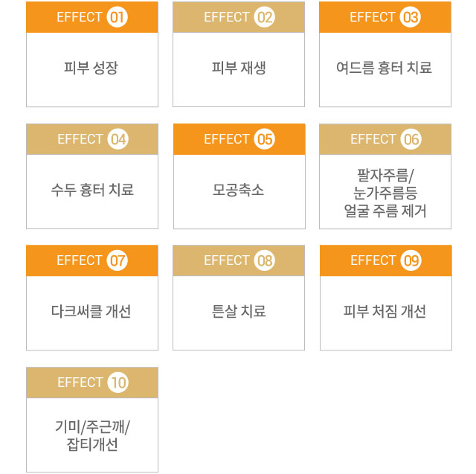Viewport: 476px width, 474px height.
Task: Click the 06 number badge
Action: pyautogui.click(x=411, y=139)
